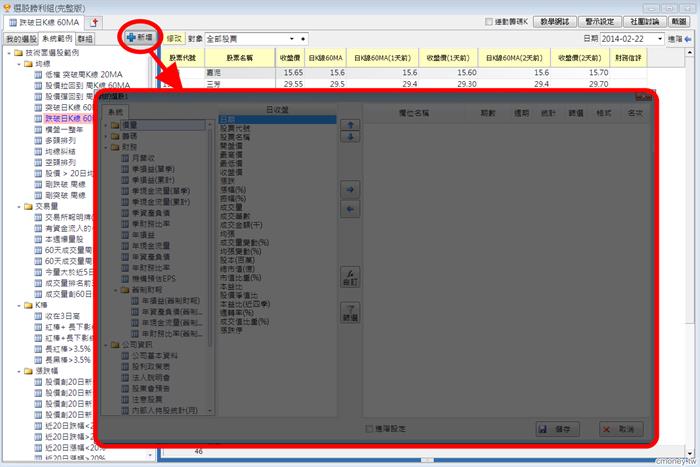The width and height of the screenshot is (700, 467).
Task: Remove field with the left-arrow button
Action: (x=350, y=209)
